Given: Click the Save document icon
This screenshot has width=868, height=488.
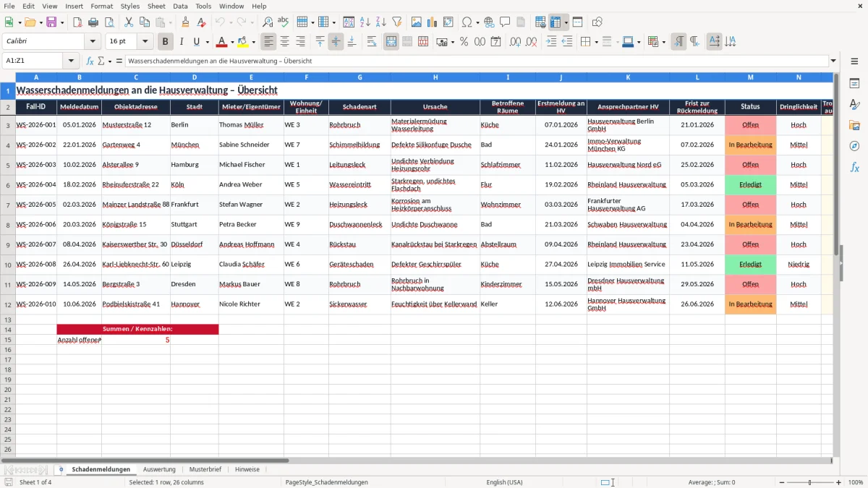Looking at the screenshot, I should pyautogui.click(x=51, y=22).
